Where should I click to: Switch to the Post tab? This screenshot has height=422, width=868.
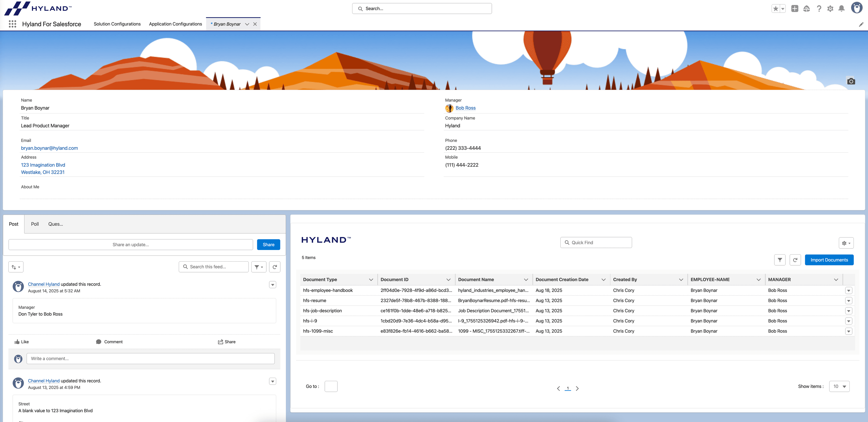(x=14, y=224)
